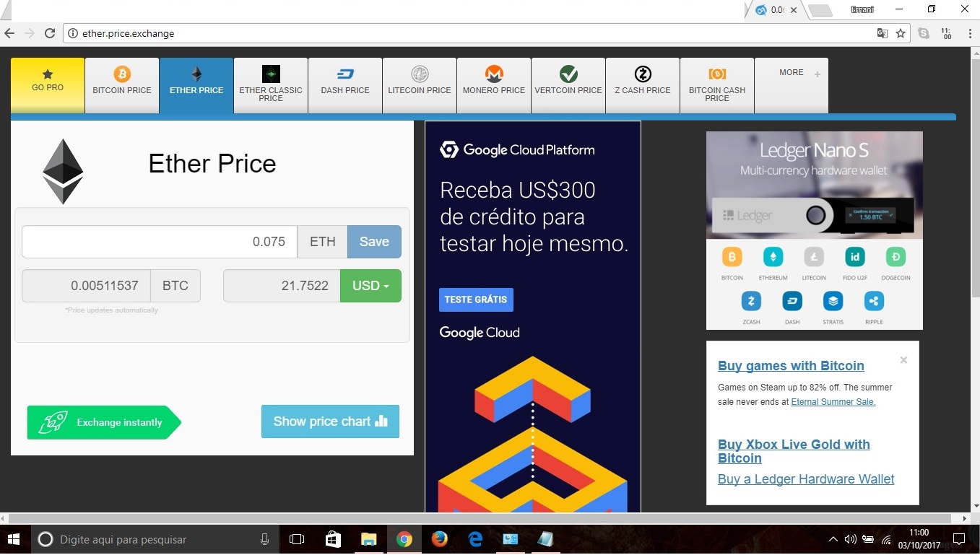Click Ledger ad Stratis icon
This screenshot has height=555, width=980.
point(833,301)
